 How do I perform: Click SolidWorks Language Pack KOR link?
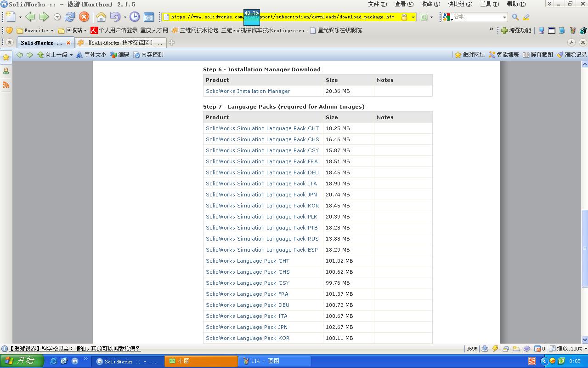(x=248, y=338)
